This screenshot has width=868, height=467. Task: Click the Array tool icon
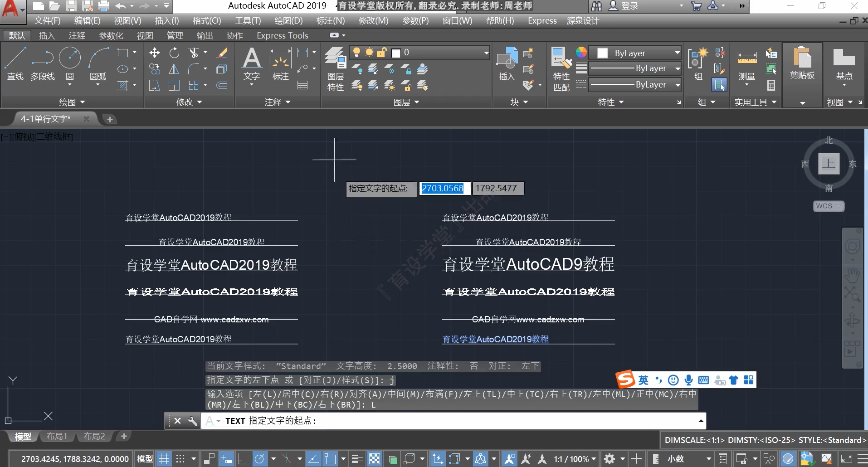coord(194,85)
